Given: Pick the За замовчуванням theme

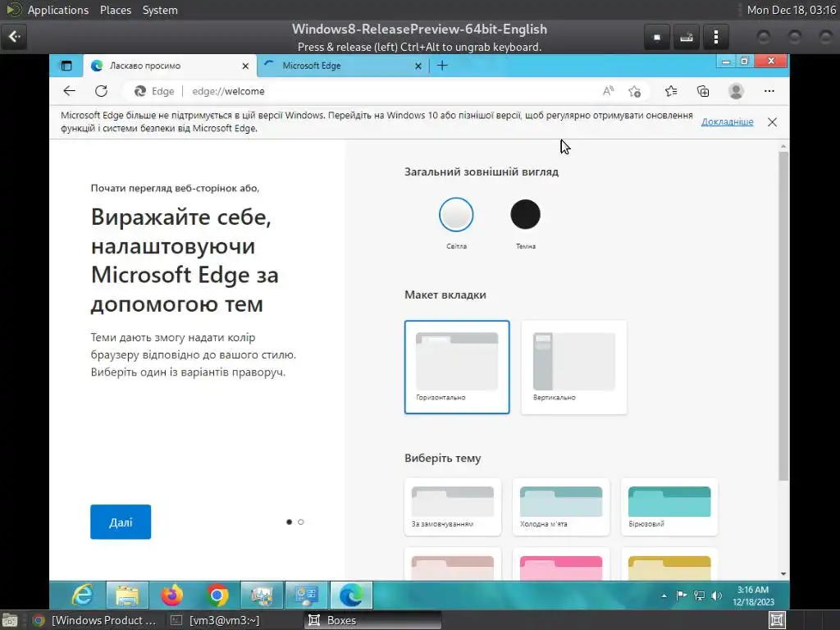Looking at the screenshot, I should pos(453,507).
